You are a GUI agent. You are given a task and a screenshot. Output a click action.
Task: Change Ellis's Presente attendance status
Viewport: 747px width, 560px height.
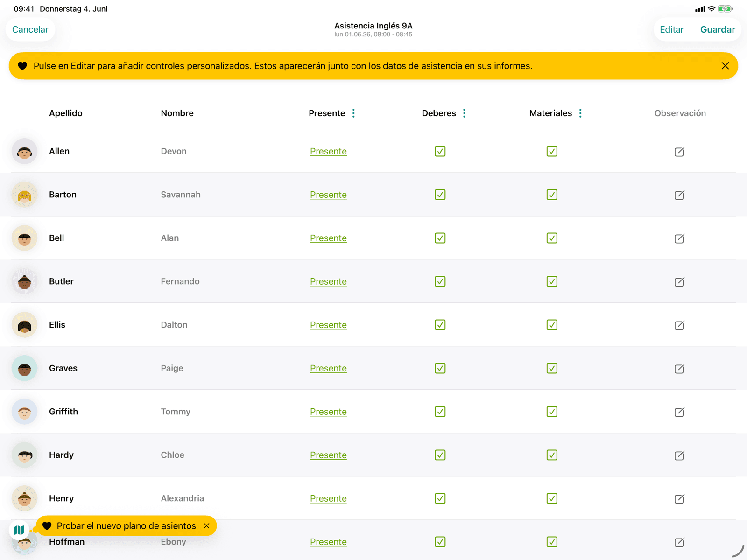[328, 325]
